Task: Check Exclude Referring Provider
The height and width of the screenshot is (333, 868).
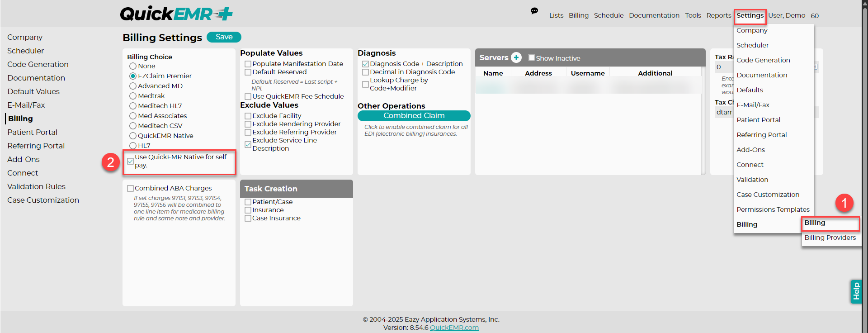Action: tap(248, 133)
